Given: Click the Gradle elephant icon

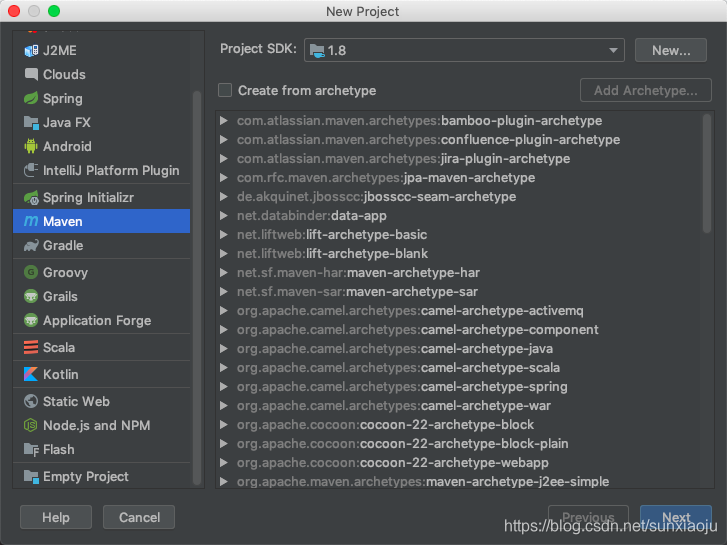Looking at the screenshot, I should [x=31, y=245].
